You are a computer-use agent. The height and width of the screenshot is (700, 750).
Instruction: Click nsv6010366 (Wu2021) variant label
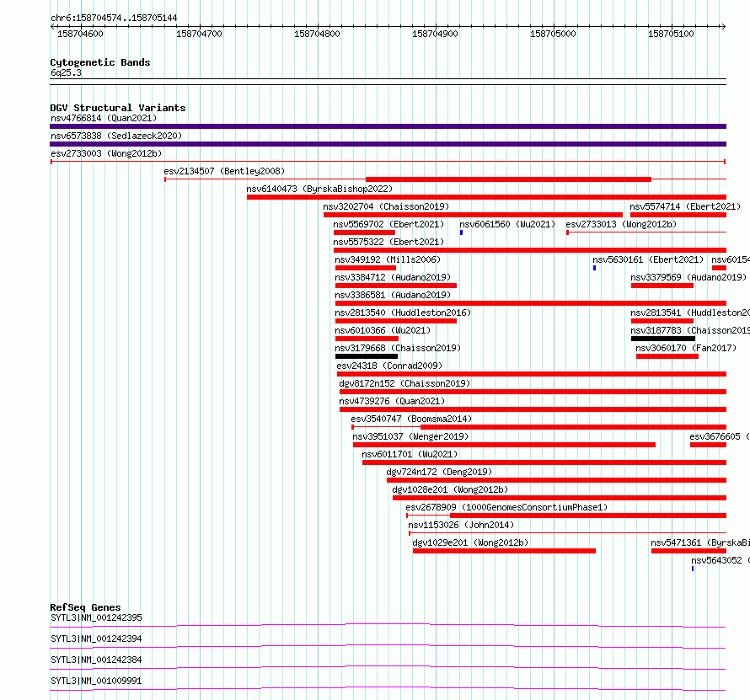click(x=383, y=330)
